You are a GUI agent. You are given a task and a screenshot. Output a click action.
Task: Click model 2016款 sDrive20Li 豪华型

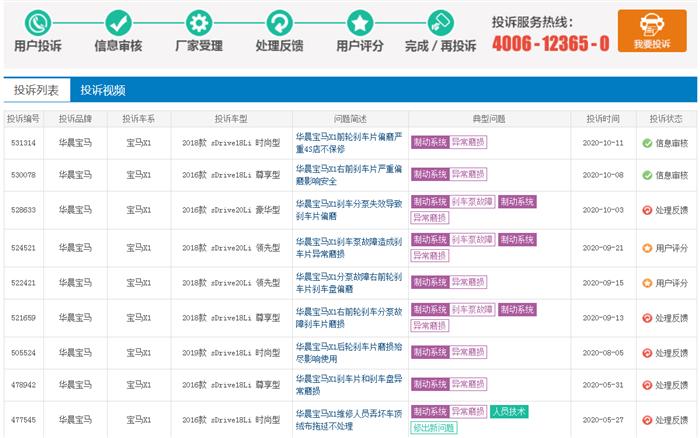click(231, 210)
